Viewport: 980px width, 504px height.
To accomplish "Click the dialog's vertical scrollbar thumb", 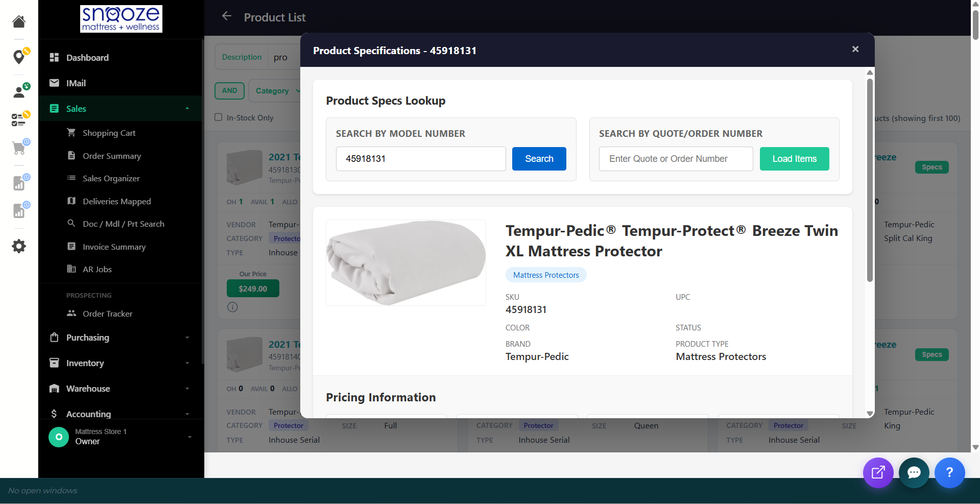I will click(x=870, y=180).
